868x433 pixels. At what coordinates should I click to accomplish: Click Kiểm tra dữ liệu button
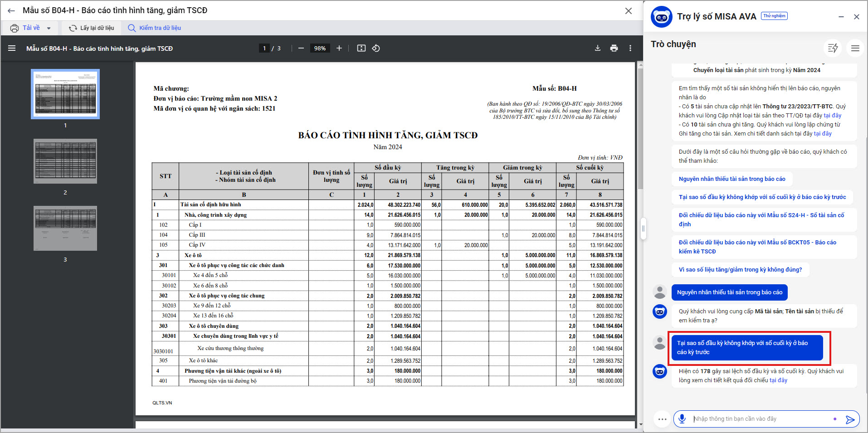tap(155, 28)
